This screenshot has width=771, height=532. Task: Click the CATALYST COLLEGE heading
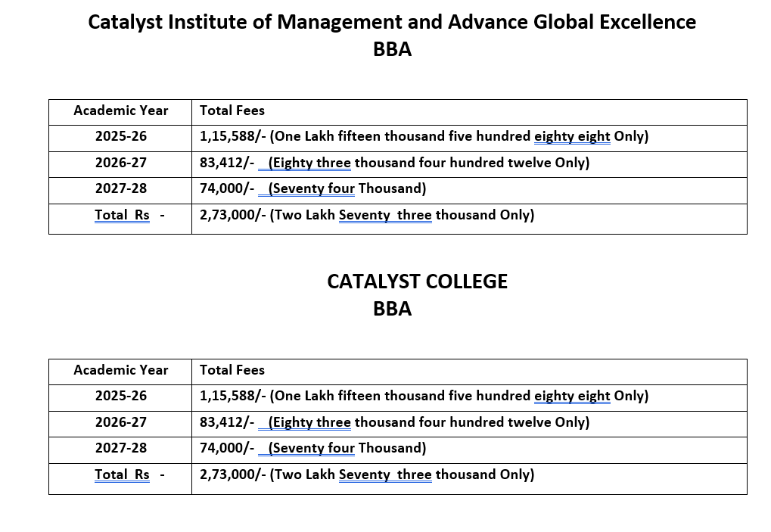coord(417,282)
